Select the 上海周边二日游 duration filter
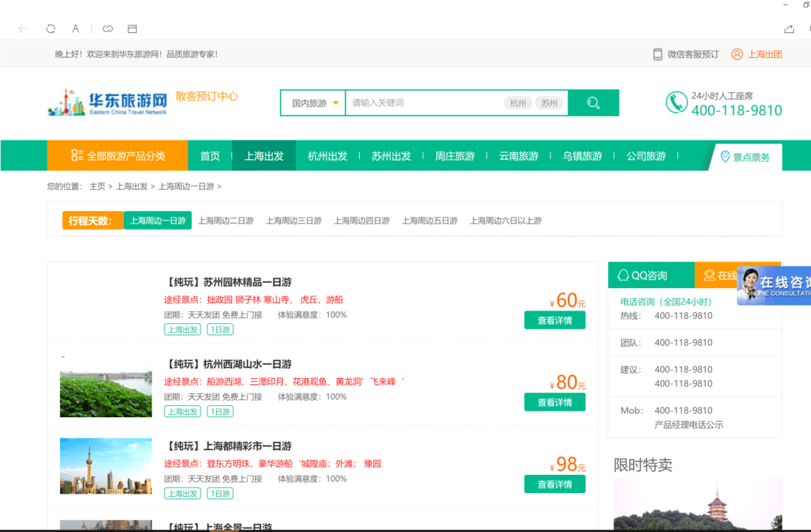This screenshot has width=811, height=532. [x=225, y=221]
